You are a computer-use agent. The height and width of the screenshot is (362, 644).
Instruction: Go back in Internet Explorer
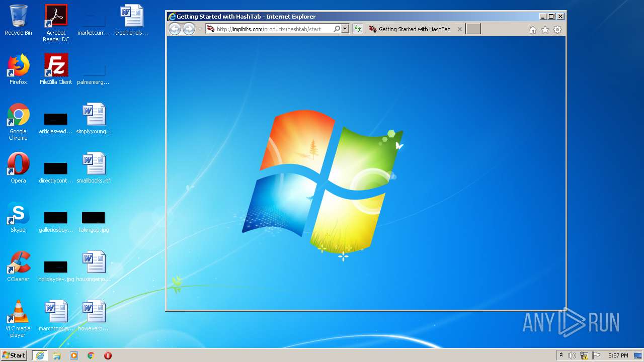(175, 29)
